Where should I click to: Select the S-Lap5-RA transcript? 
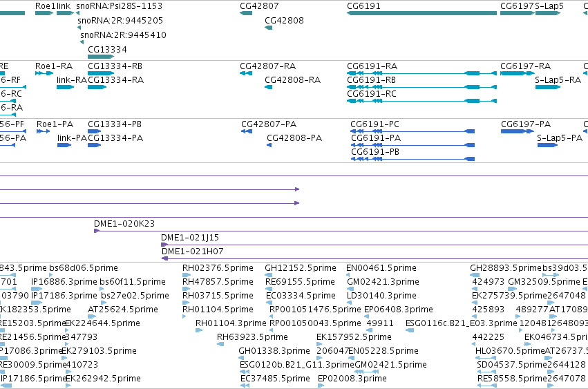pos(548,87)
